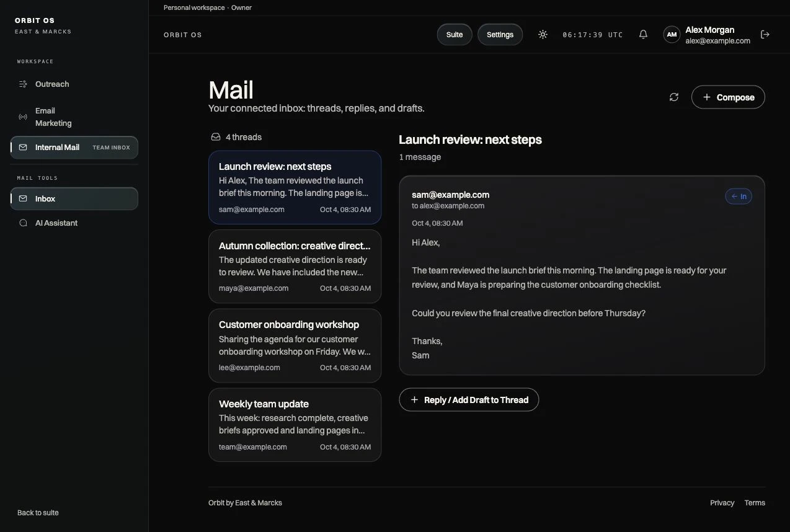
Task: Open the Outreach workspace item
Action: pos(74,84)
